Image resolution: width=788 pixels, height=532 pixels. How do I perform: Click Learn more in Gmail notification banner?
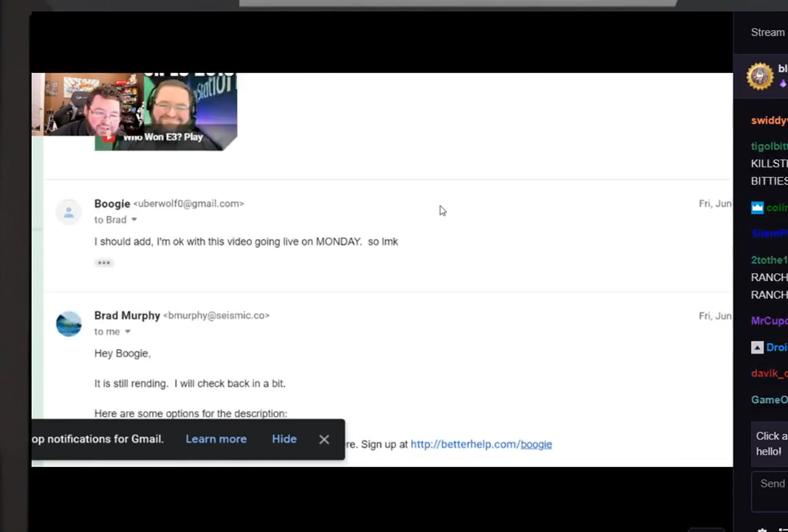(x=216, y=439)
